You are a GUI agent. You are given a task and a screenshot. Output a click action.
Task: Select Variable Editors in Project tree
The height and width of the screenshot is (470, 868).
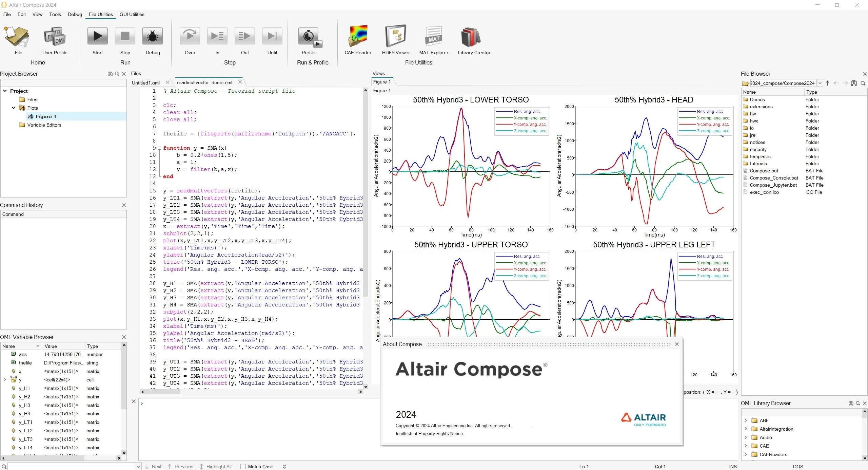(44, 125)
